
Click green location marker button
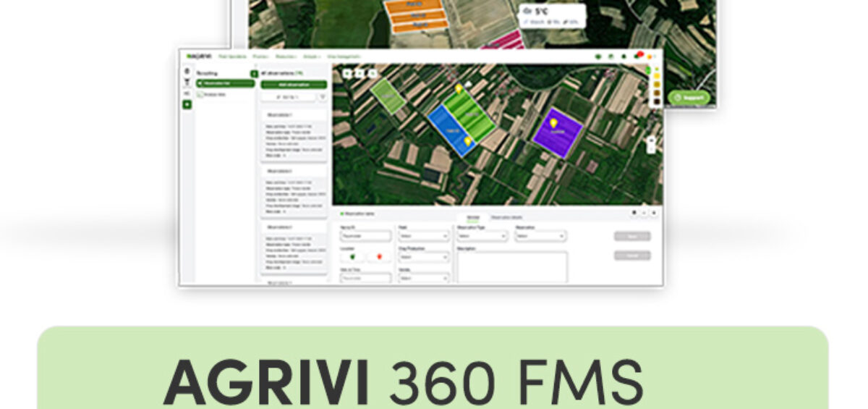point(352,256)
